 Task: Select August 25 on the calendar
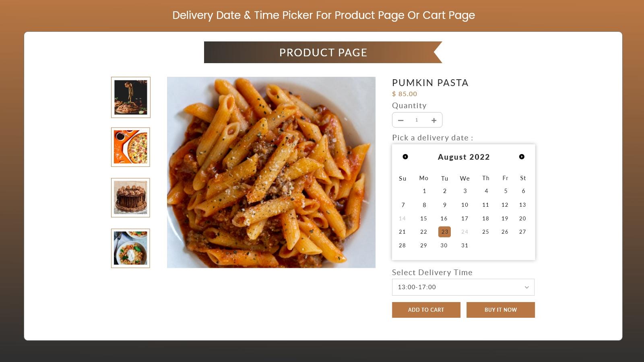[x=485, y=232]
